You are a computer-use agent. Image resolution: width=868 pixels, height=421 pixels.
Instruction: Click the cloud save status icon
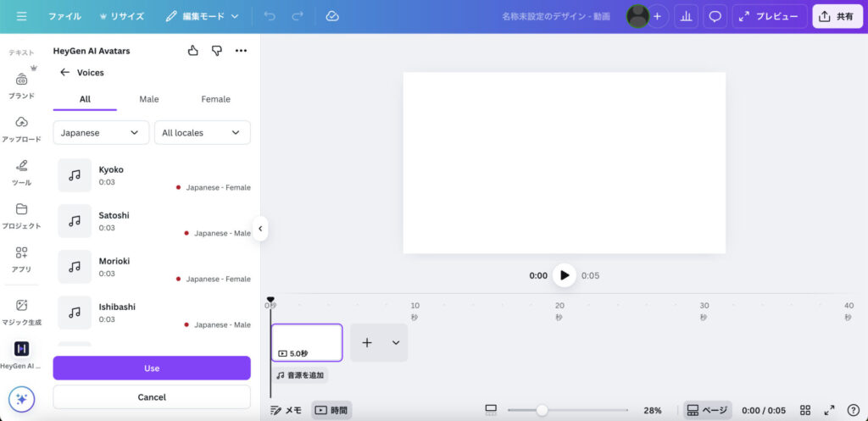(332, 16)
